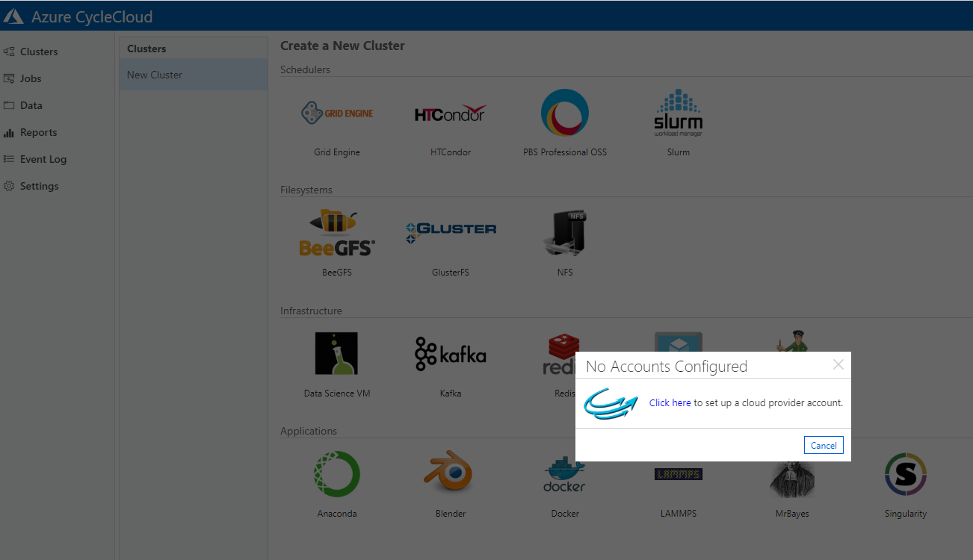Click the LAMMPS label text
Image resolution: width=973 pixels, height=560 pixels.
679,514
